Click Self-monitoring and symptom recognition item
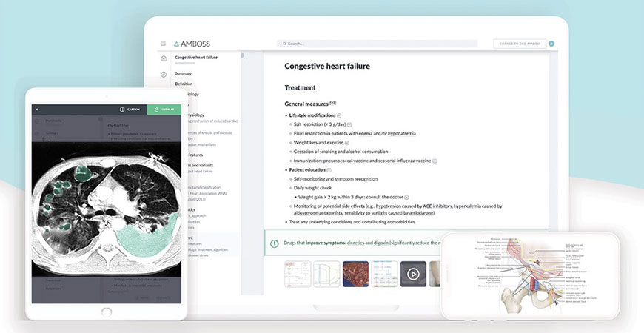 pos(335,179)
